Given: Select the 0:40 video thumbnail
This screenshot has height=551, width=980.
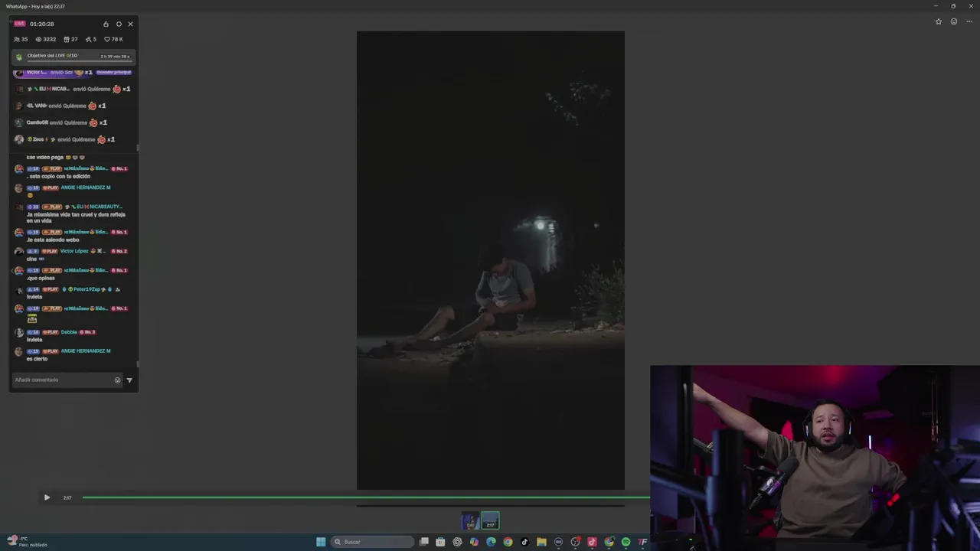Looking at the screenshot, I should click(x=470, y=521).
